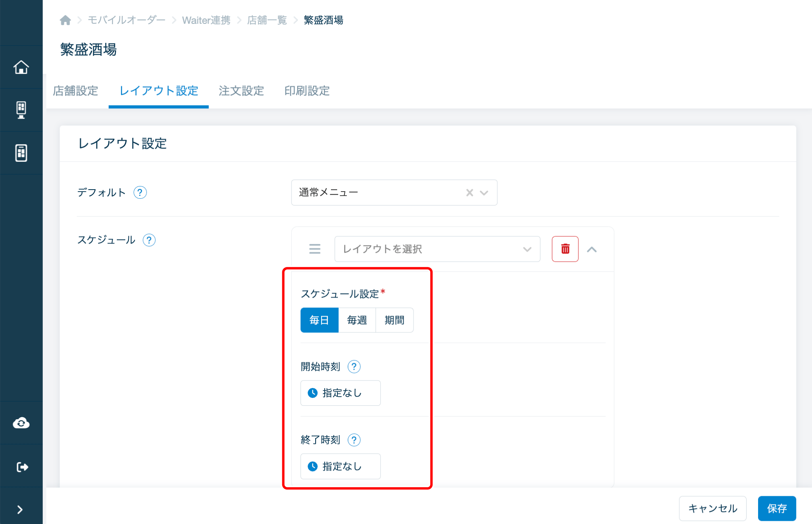Click the 開始時刻 time field
The height and width of the screenshot is (524, 812).
(340, 393)
